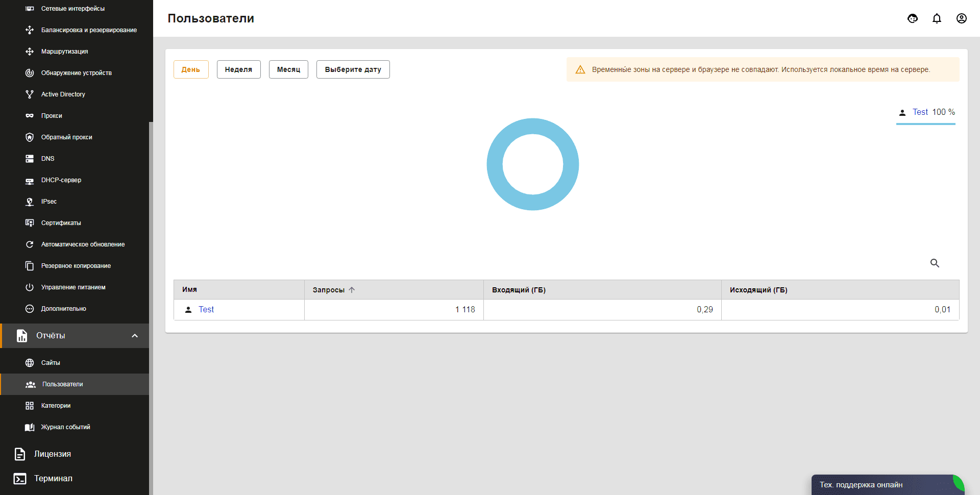Click the Categories (Категории) grid icon

(30, 406)
